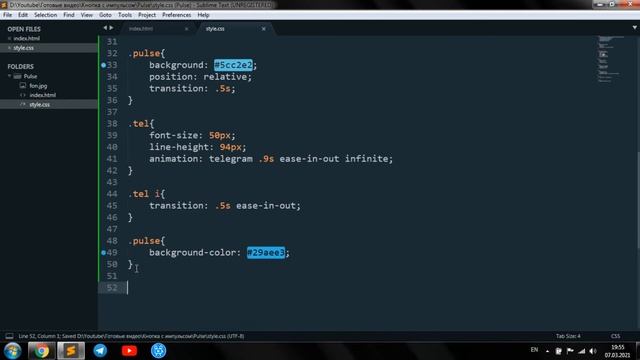Click Sublime Text taskbar icon
640x360 pixels.
(71, 351)
